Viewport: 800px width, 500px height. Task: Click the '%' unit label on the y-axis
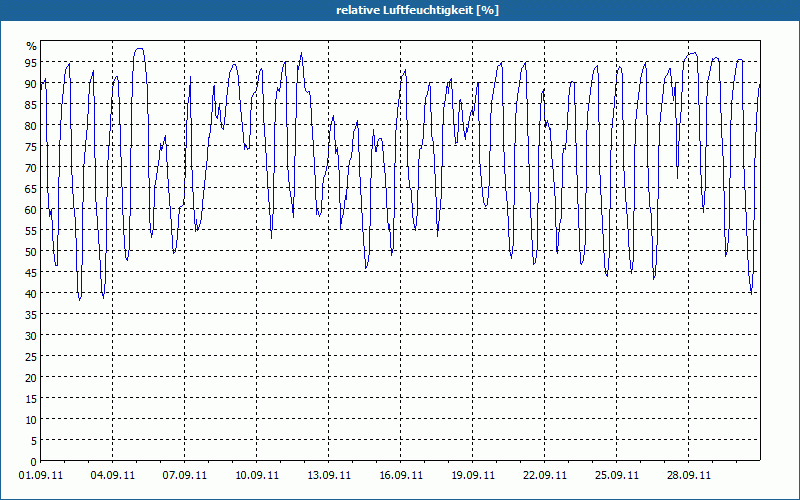pos(32,46)
